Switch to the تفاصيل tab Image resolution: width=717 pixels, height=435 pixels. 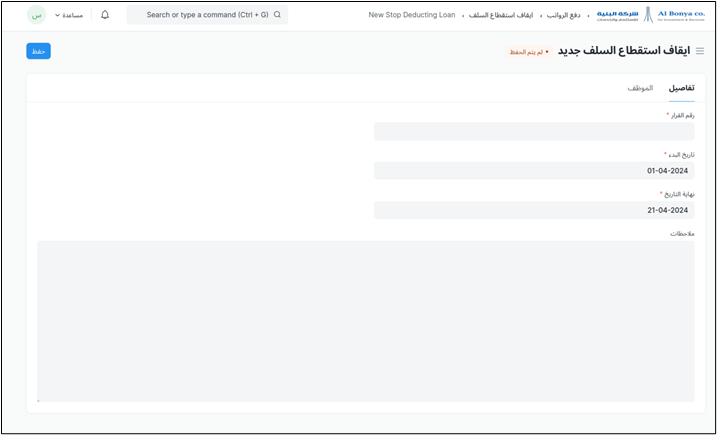(x=682, y=88)
